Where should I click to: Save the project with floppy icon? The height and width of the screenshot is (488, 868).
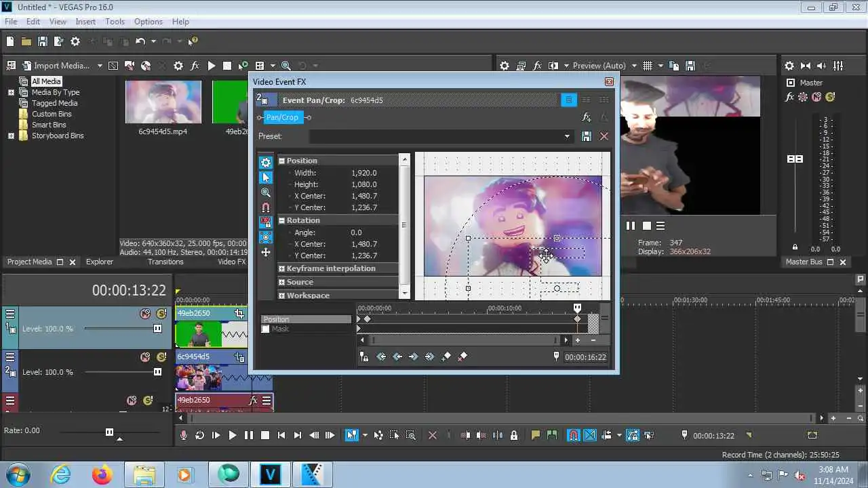(x=42, y=41)
